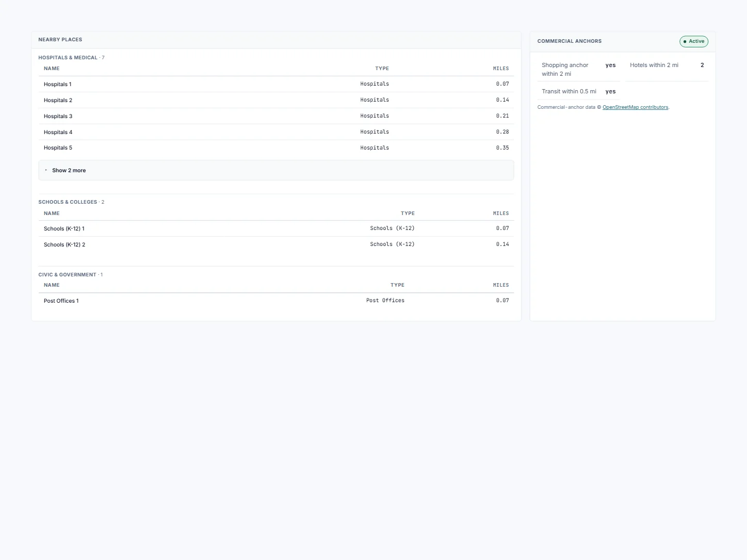
Task: Click the Type cell of Schools (K-12) 2
Action: tap(392, 244)
